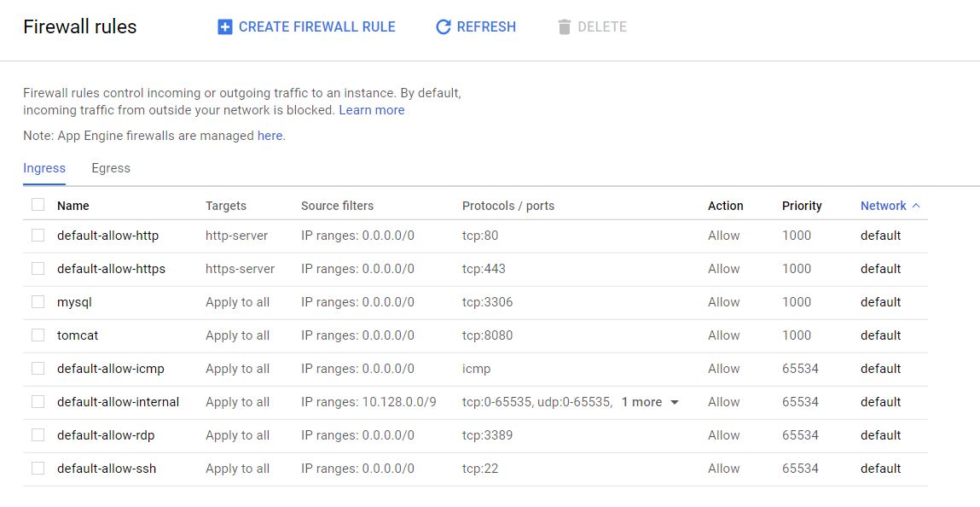Viewport: 980px width, 507px height.
Task: Select all rules with the header checkbox
Action: [x=38, y=205]
